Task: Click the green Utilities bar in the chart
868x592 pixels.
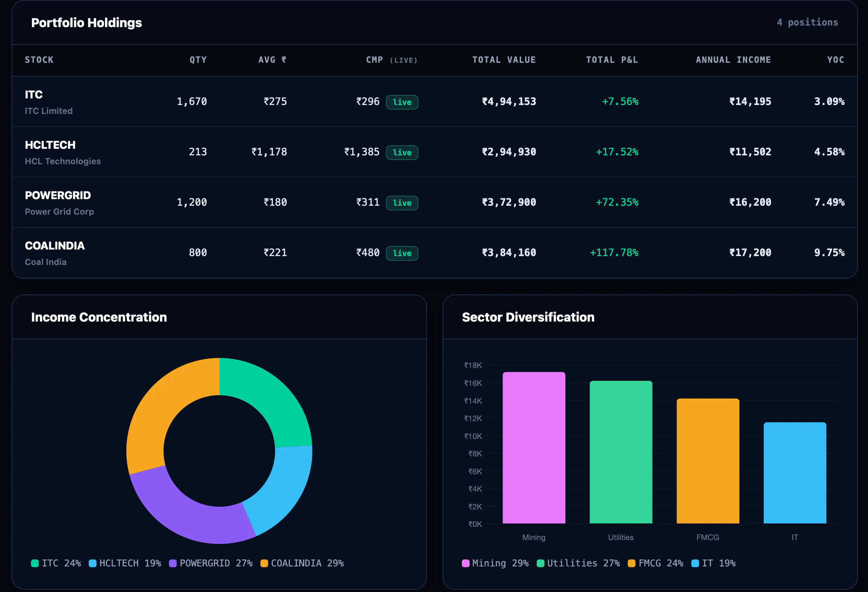Action: click(x=621, y=452)
